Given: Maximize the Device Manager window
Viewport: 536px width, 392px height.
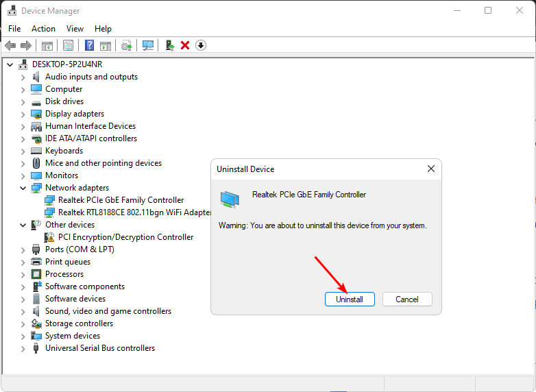Looking at the screenshot, I should pos(488,10).
